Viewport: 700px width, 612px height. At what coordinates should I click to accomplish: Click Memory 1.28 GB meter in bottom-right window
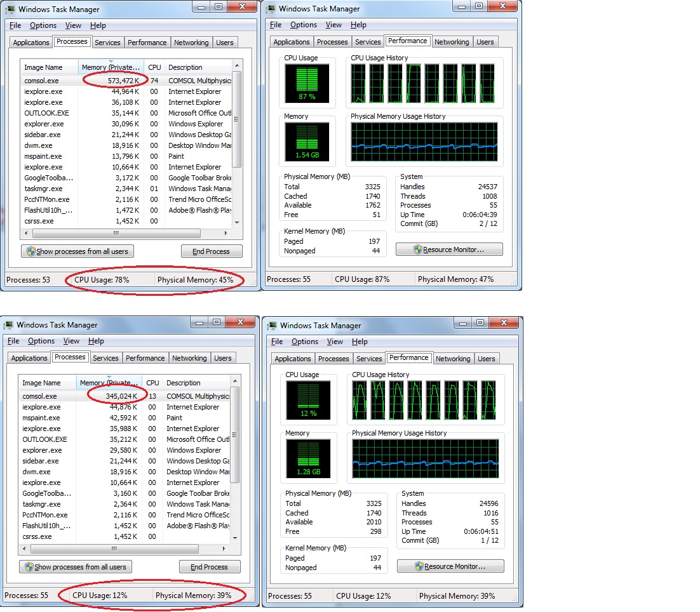point(308,458)
